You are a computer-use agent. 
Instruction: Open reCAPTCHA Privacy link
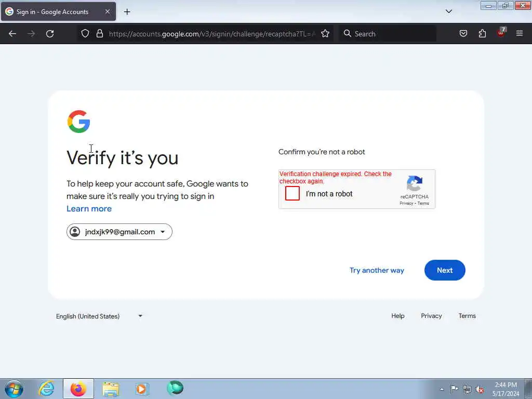[406, 203]
